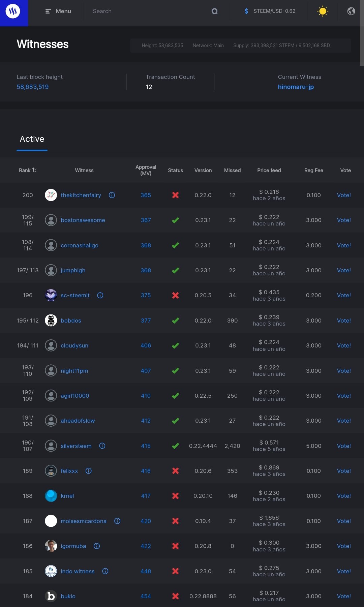Click igormuba profile photo

pos(51,546)
